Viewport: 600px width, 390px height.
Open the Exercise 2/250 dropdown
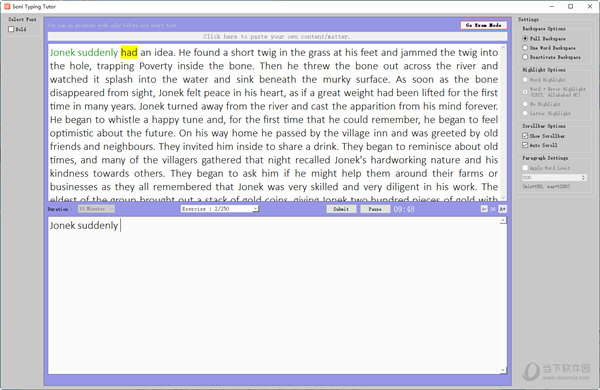[x=220, y=209]
